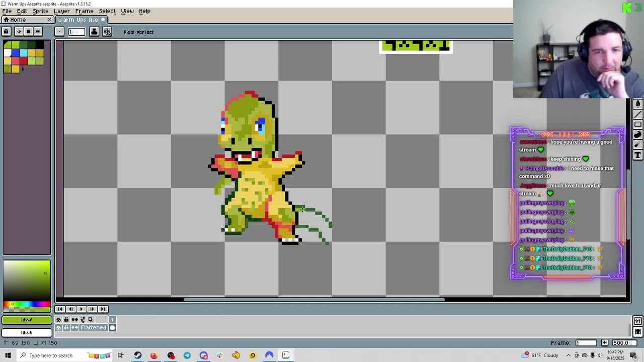Open the Frame menu

coord(84,11)
